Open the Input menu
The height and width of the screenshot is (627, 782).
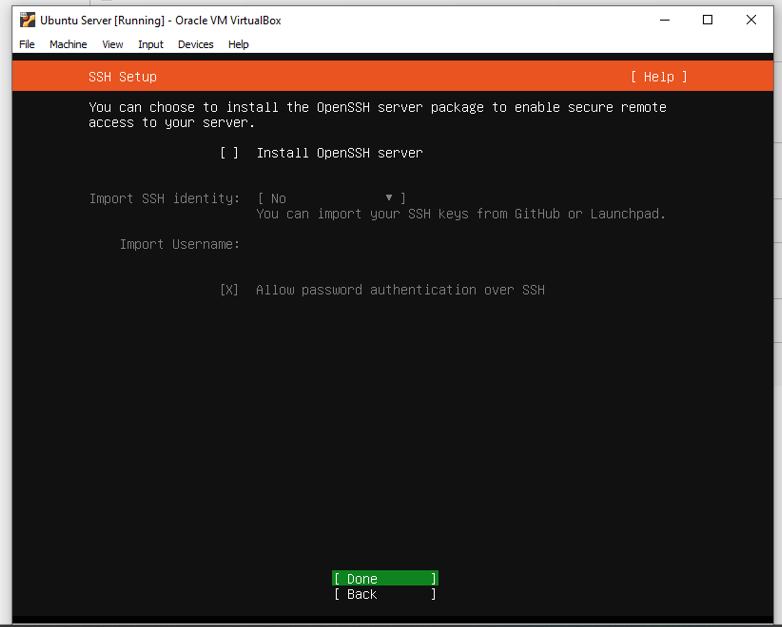coord(151,44)
